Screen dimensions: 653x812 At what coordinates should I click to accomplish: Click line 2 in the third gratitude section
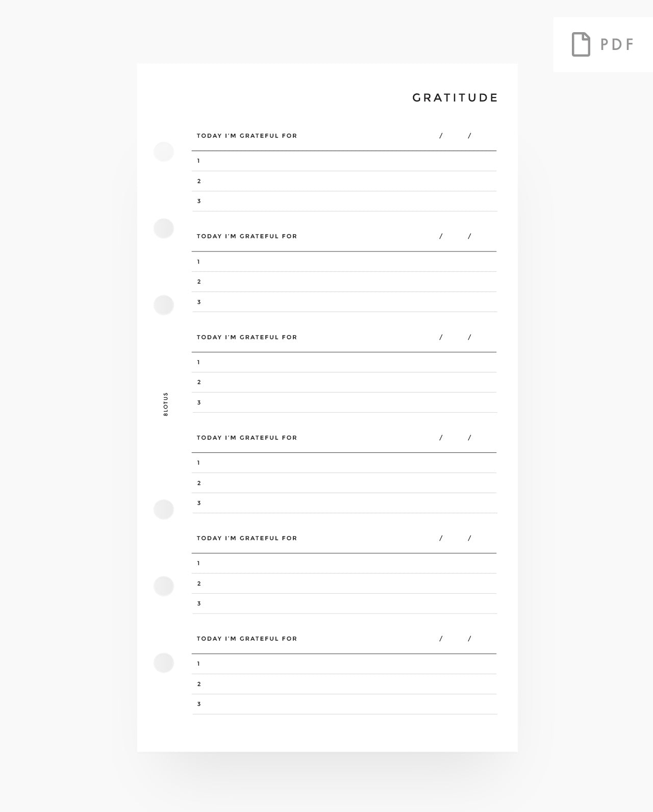344,383
